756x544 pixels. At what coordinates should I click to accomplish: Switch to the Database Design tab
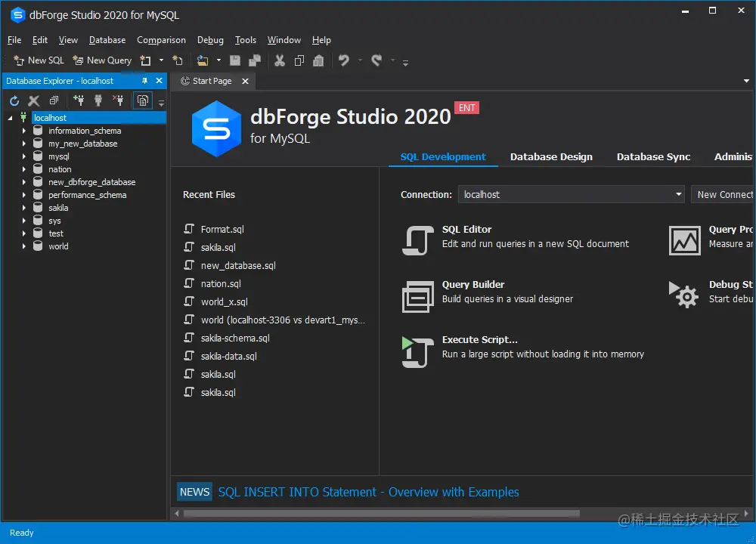pyautogui.click(x=551, y=156)
